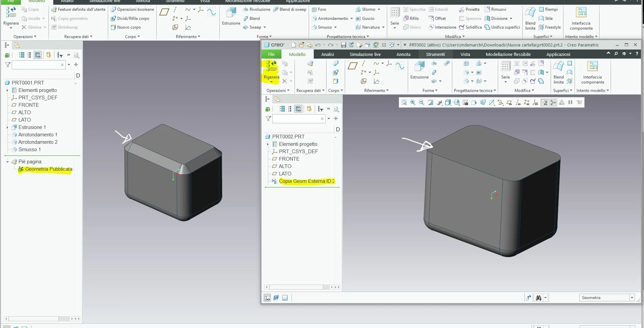The width and height of the screenshot is (644, 328).
Task: Click the repaint icon in graphics toolbar
Action: tap(430, 102)
